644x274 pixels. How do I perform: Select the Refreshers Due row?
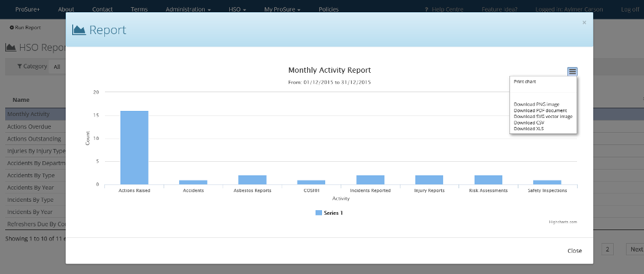pyautogui.click(x=36, y=224)
